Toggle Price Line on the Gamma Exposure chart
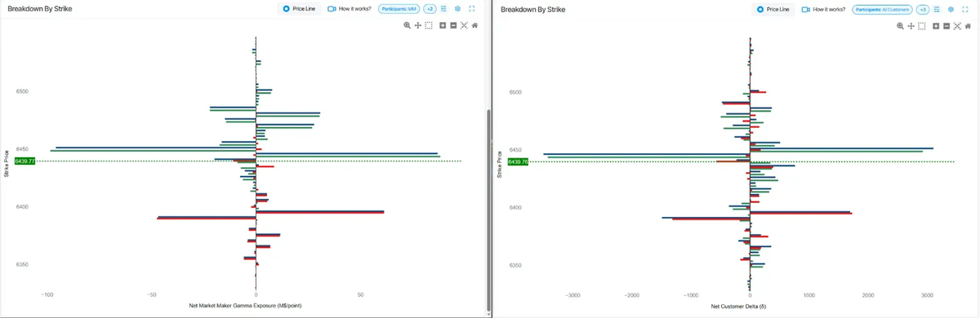The width and height of the screenshot is (980, 318). tap(299, 9)
